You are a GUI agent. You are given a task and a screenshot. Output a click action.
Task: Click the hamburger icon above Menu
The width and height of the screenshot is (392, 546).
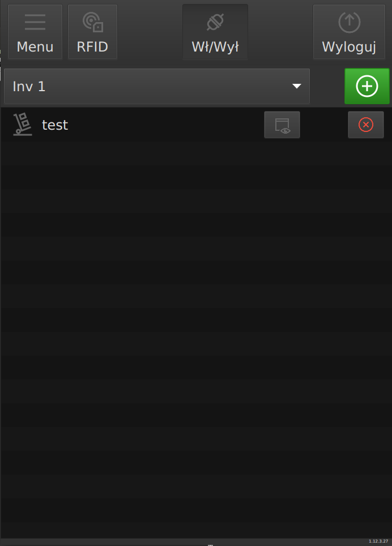(35, 22)
